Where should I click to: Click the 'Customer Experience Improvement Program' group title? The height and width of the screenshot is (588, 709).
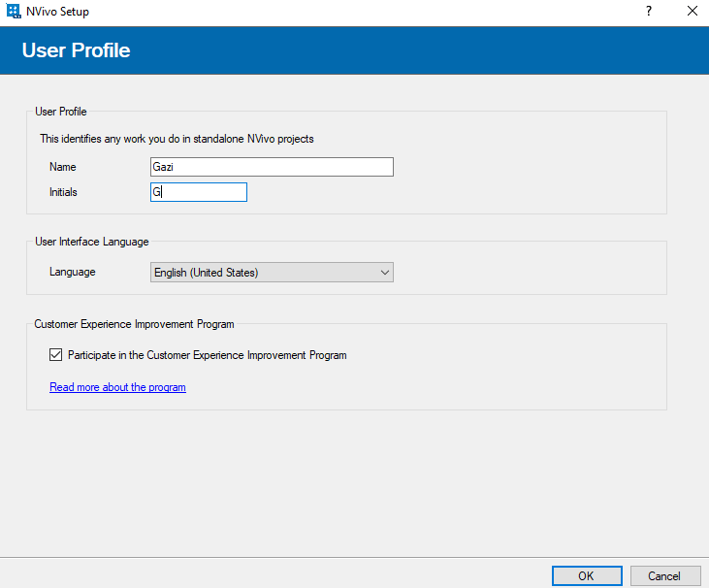(134, 324)
